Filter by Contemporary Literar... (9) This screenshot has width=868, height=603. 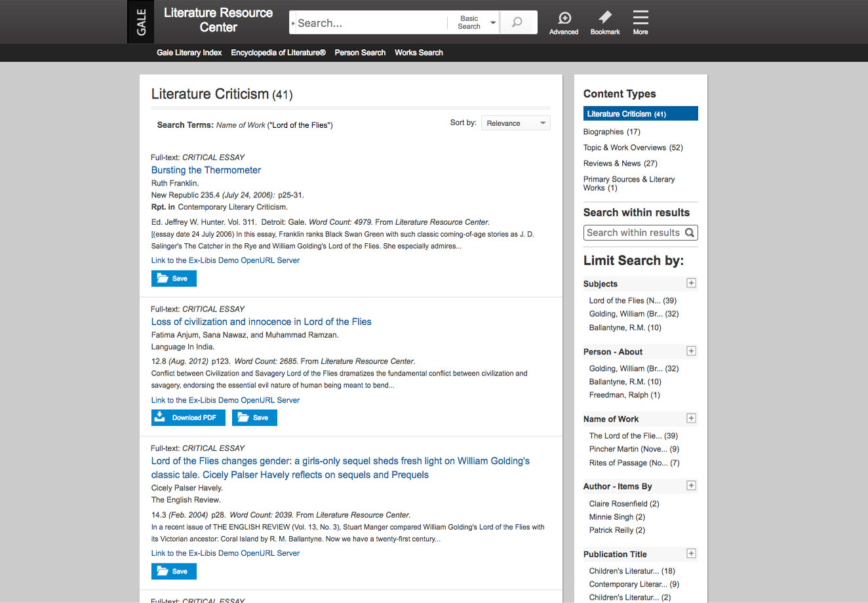pyautogui.click(x=634, y=584)
